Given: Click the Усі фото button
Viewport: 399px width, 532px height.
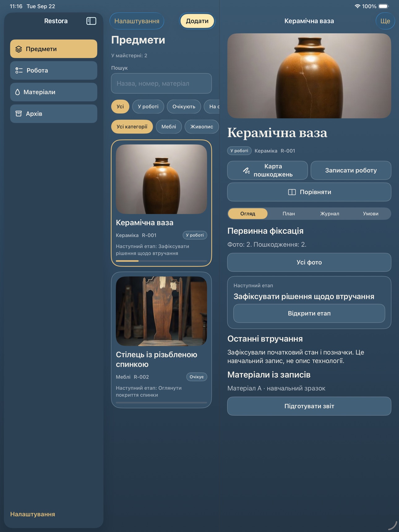Looking at the screenshot, I should [x=309, y=263].
